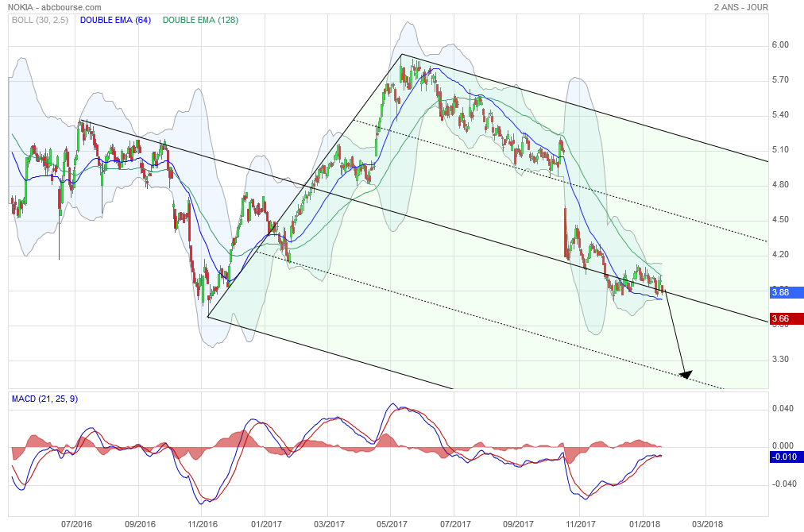
Task: Click the 05/2017 date label
Action: tap(391, 524)
